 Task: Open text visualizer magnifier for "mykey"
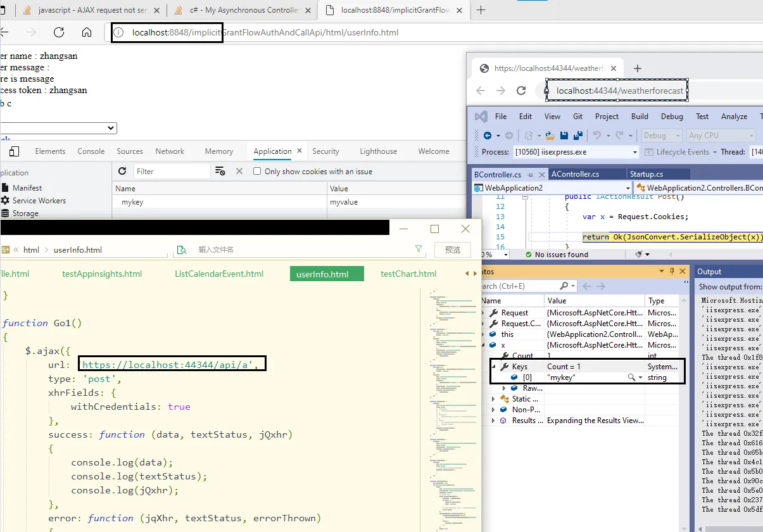(631, 377)
